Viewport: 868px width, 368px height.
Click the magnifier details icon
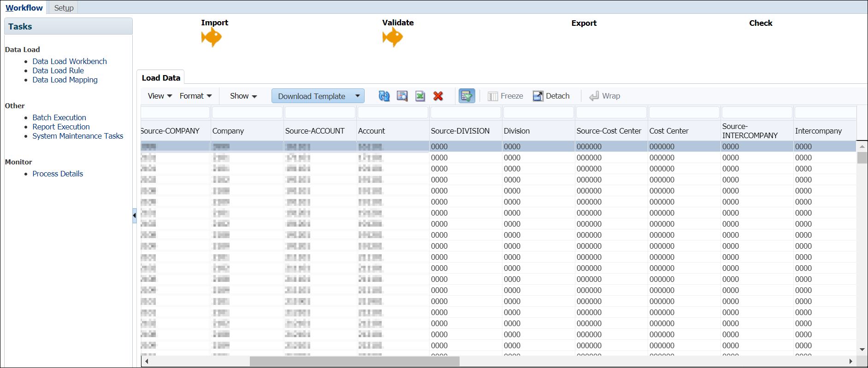402,96
